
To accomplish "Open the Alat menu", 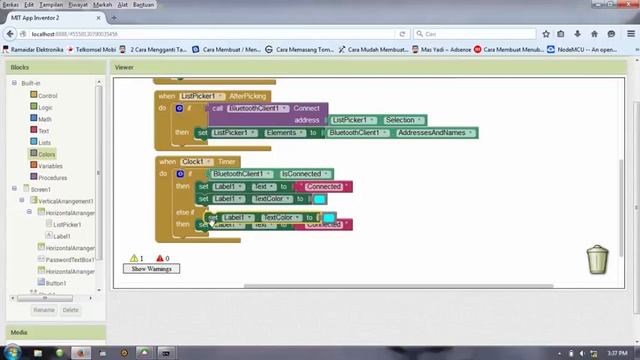I will coord(122,5).
